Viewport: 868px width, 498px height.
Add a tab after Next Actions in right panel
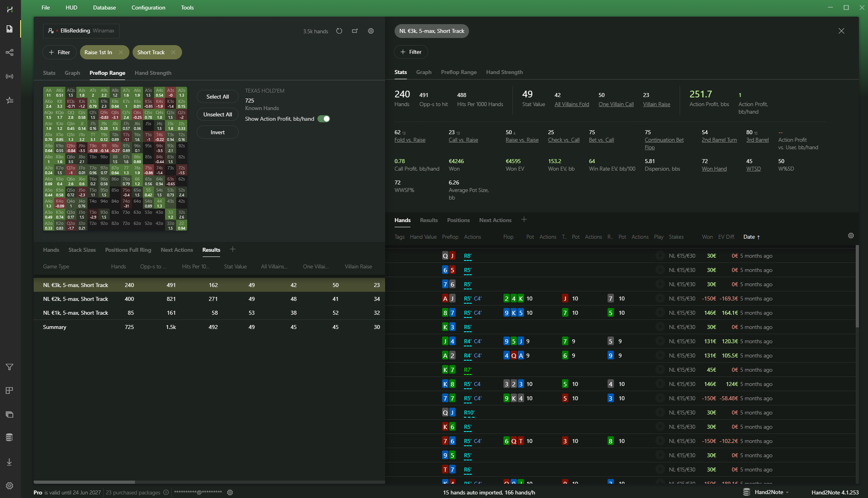pyautogui.click(x=524, y=219)
